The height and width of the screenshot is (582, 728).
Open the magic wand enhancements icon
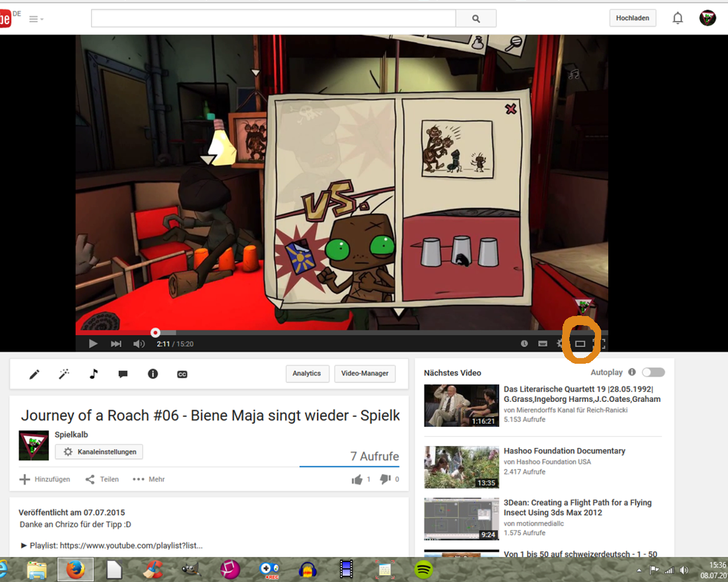64,374
